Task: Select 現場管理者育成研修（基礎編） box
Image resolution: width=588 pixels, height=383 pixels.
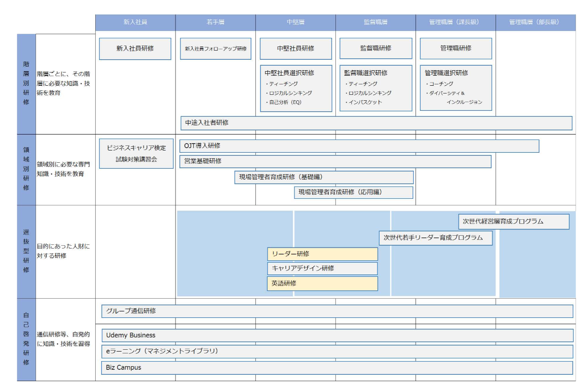Action: 324,177
